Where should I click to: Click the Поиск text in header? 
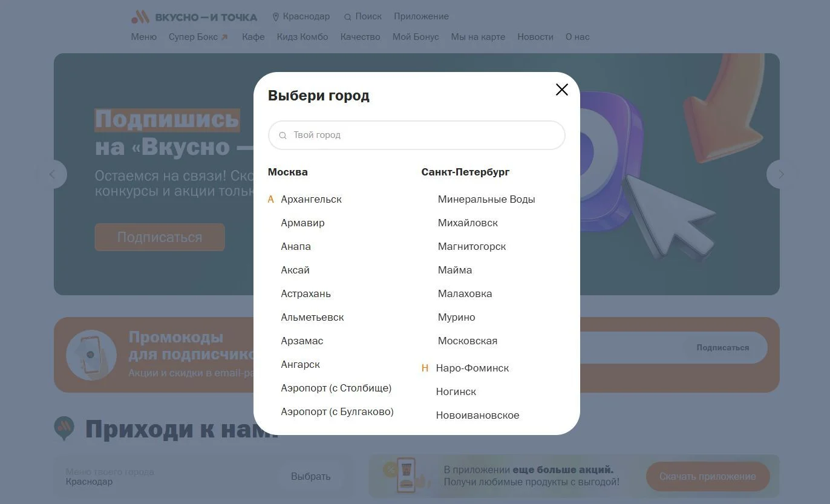(368, 16)
